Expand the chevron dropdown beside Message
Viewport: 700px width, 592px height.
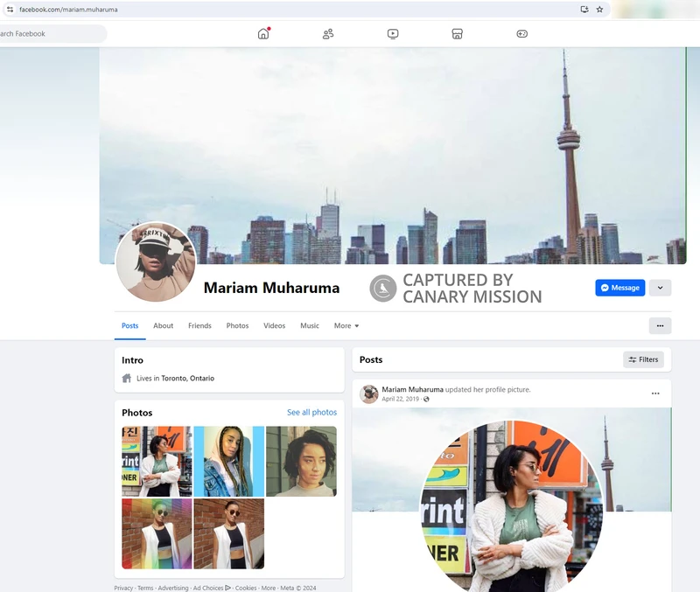coord(661,288)
